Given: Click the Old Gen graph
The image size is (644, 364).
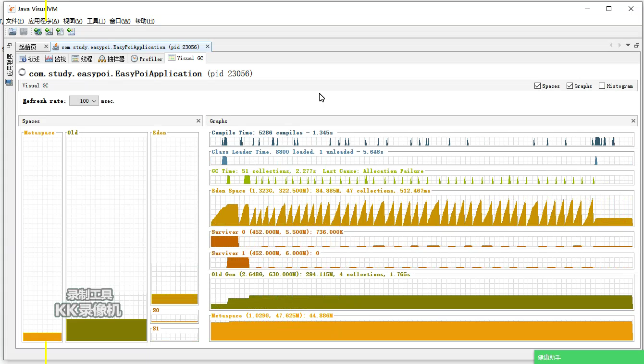Looking at the screenshot, I should (x=421, y=293).
